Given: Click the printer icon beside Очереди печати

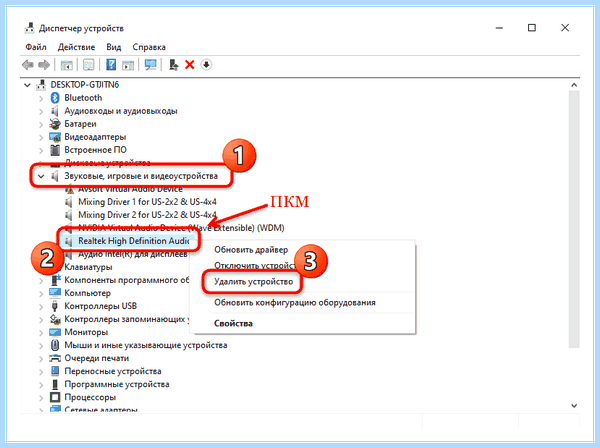Looking at the screenshot, I should (55, 358).
